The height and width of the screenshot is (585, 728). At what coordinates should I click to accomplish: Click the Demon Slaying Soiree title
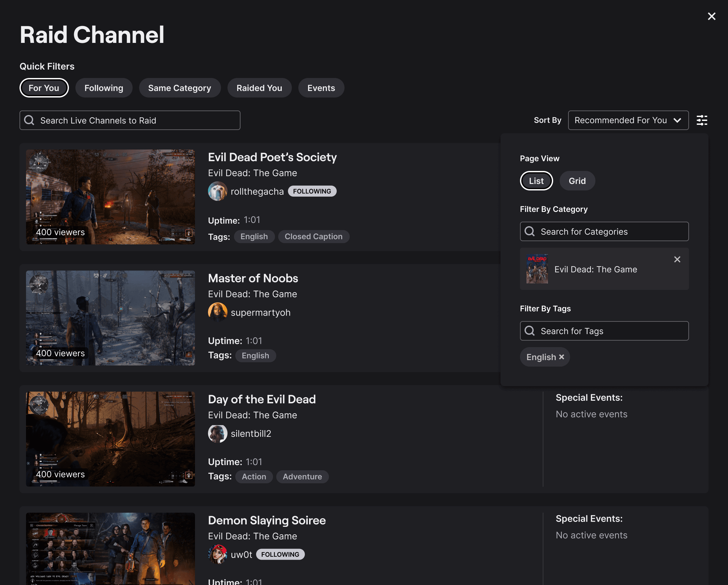[267, 520]
